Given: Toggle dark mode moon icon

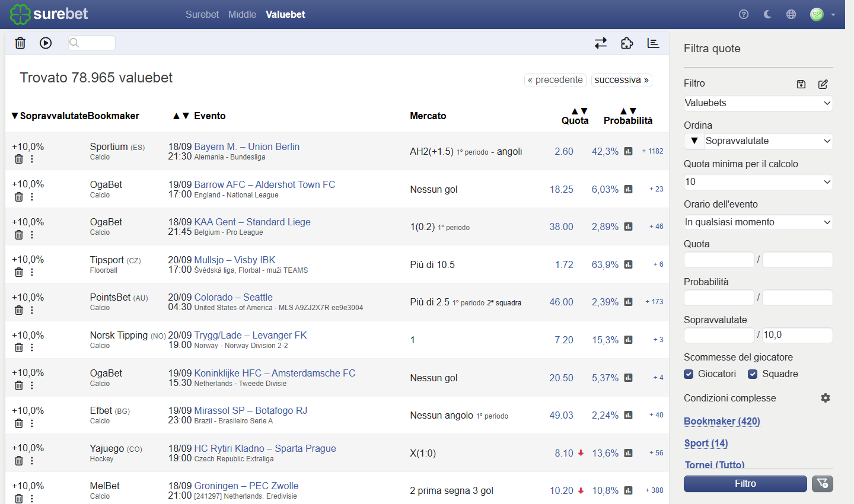Looking at the screenshot, I should click(x=767, y=14).
